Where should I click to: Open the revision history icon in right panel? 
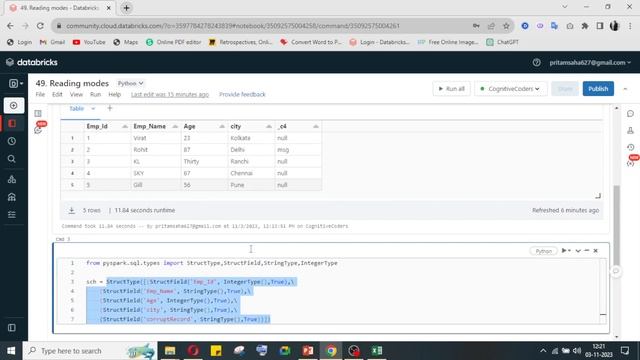click(x=631, y=147)
